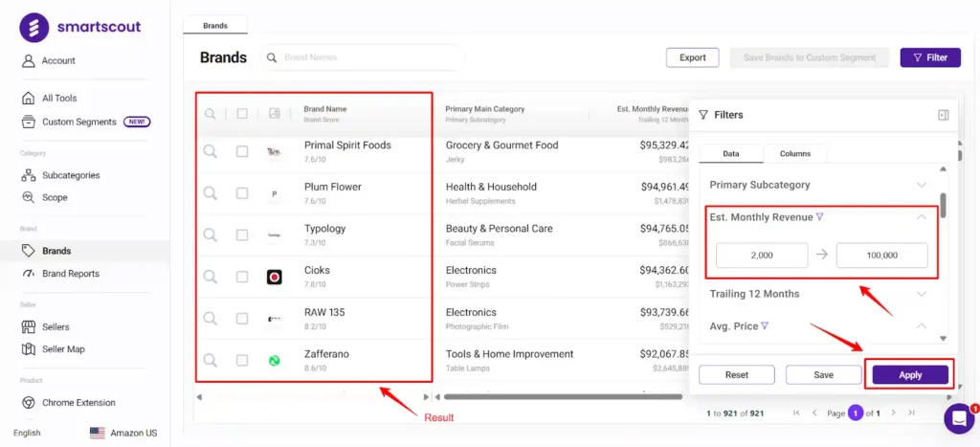The height and width of the screenshot is (447, 980).
Task: Click the Custom Segments box icon
Action: (x=28, y=122)
